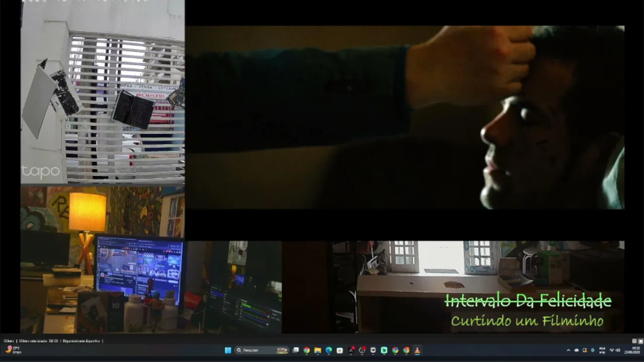Switch to the details list view icon

634,341
